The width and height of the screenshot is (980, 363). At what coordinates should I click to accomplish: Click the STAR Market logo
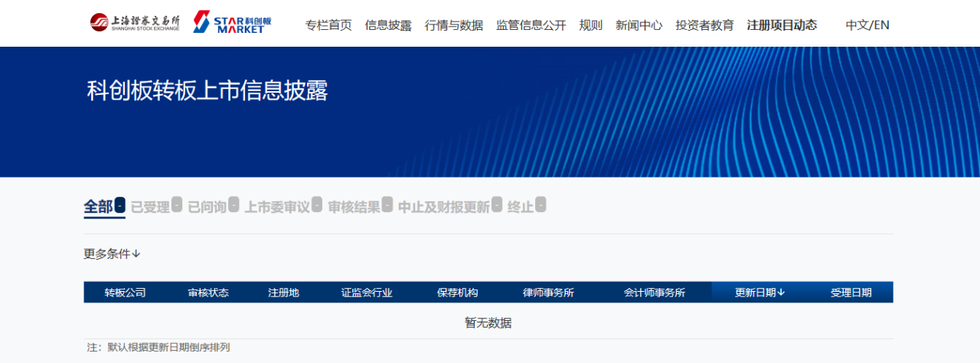[x=232, y=22]
